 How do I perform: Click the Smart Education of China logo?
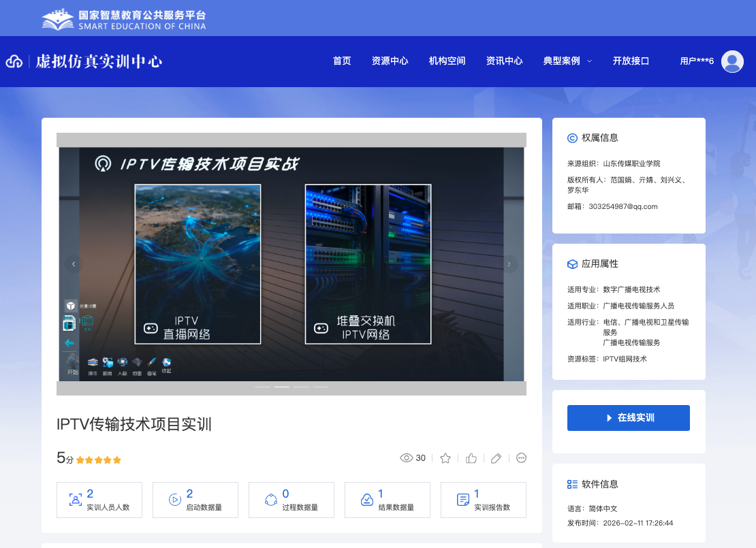[124, 19]
